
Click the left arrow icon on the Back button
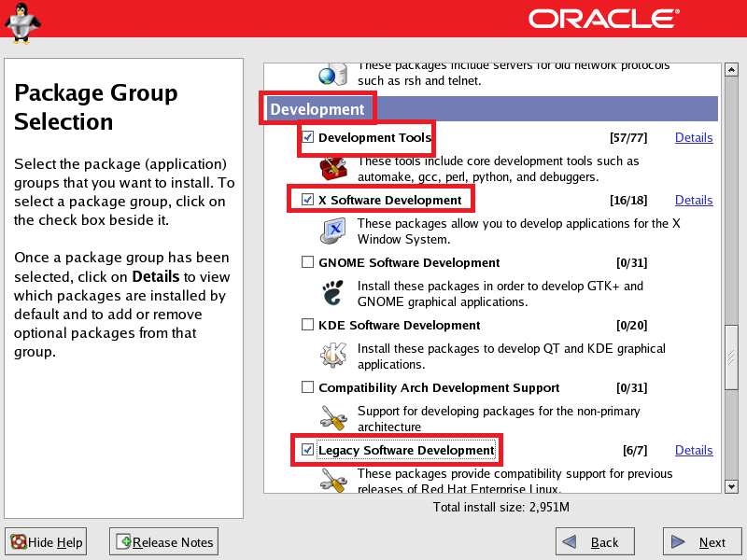pos(570,542)
